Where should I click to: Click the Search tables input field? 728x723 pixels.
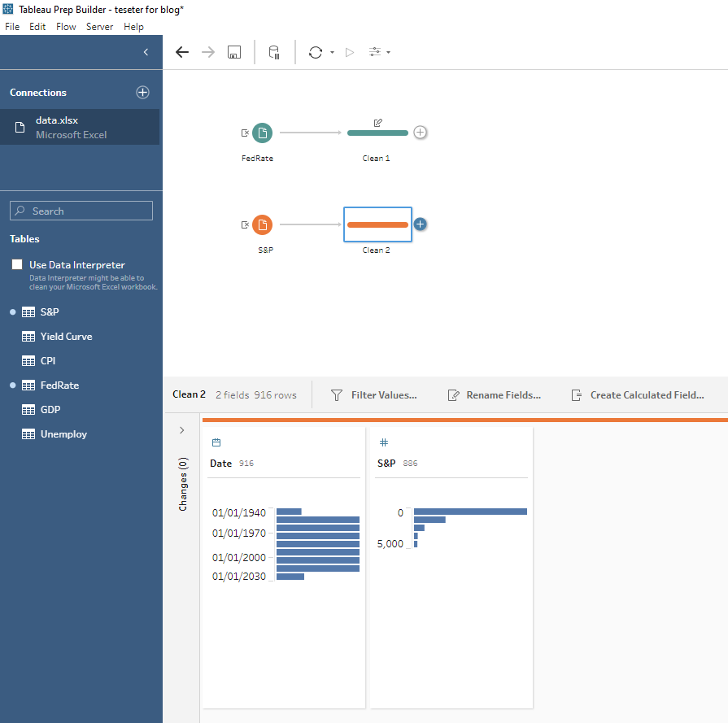click(x=81, y=211)
